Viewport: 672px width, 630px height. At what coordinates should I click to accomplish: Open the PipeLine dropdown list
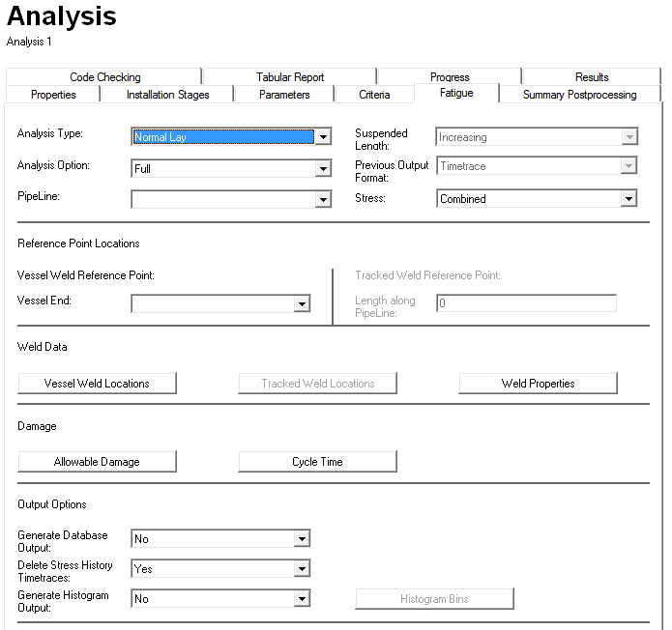[x=323, y=200]
